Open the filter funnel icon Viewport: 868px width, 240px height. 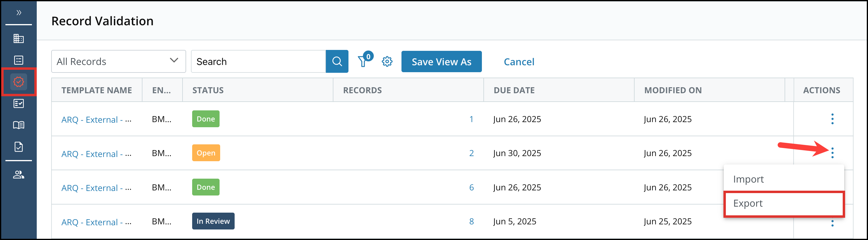(363, 61)
